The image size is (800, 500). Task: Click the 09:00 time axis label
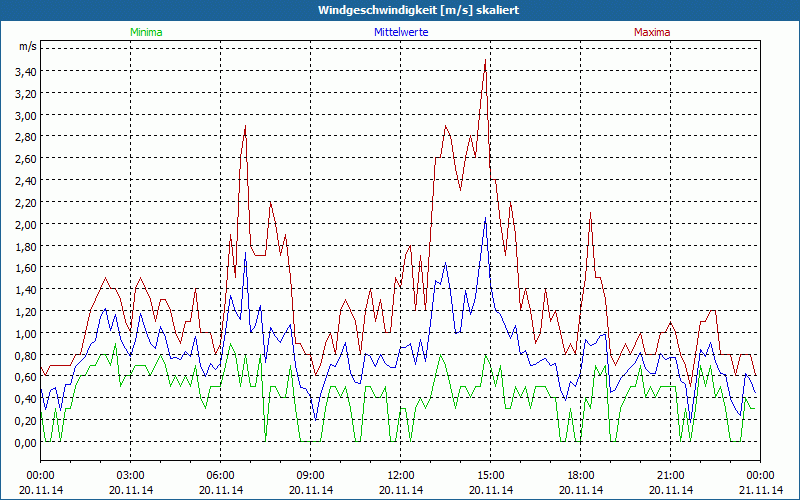311,476
